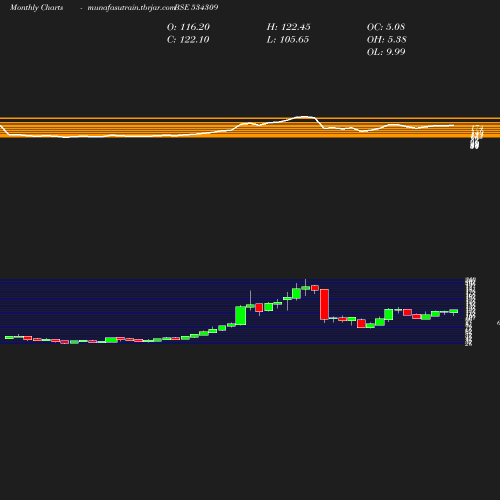Image resolution: width=500 pixels, height=500 pixels.
Task: Click the 'OH: 5.38' percentage value
Action: 386,40
